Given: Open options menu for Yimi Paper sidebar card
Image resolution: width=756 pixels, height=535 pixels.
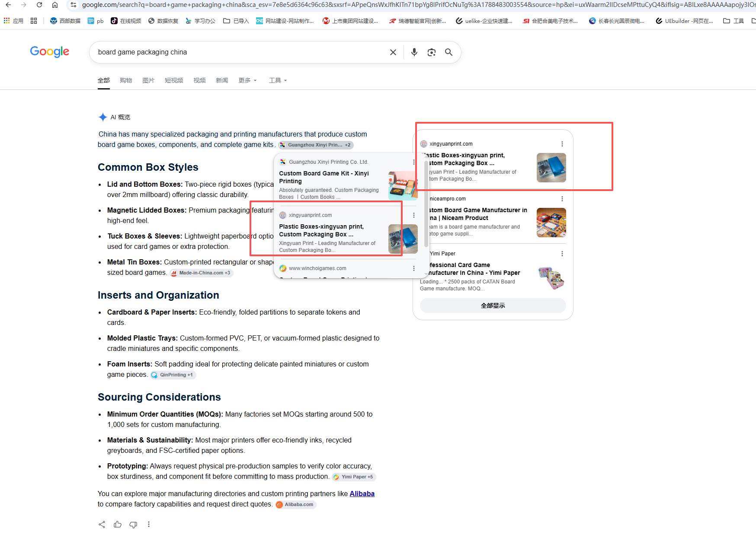Looking at the screenshot, I should click(x=562, y=254).
